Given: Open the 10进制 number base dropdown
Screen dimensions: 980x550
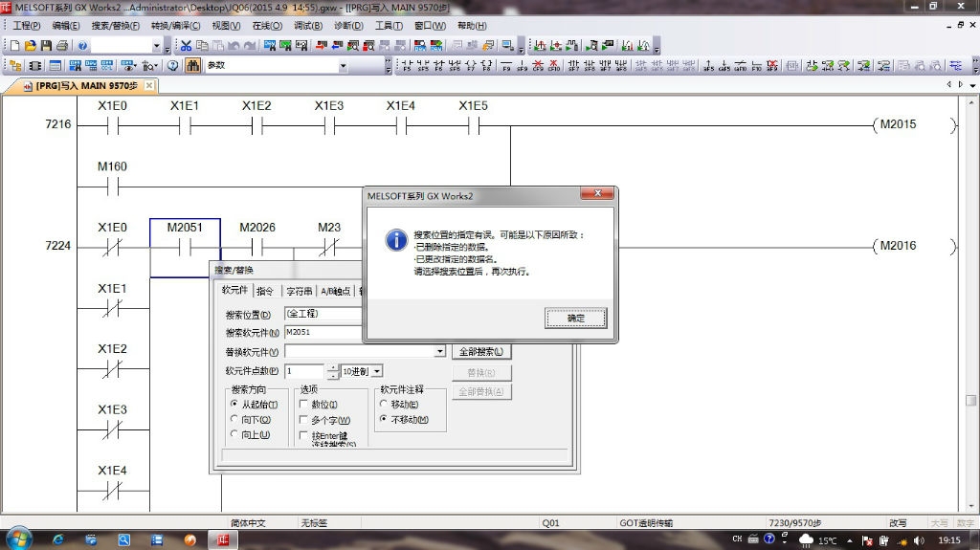Looking at the screenshot, I should [x=377, y=371].
